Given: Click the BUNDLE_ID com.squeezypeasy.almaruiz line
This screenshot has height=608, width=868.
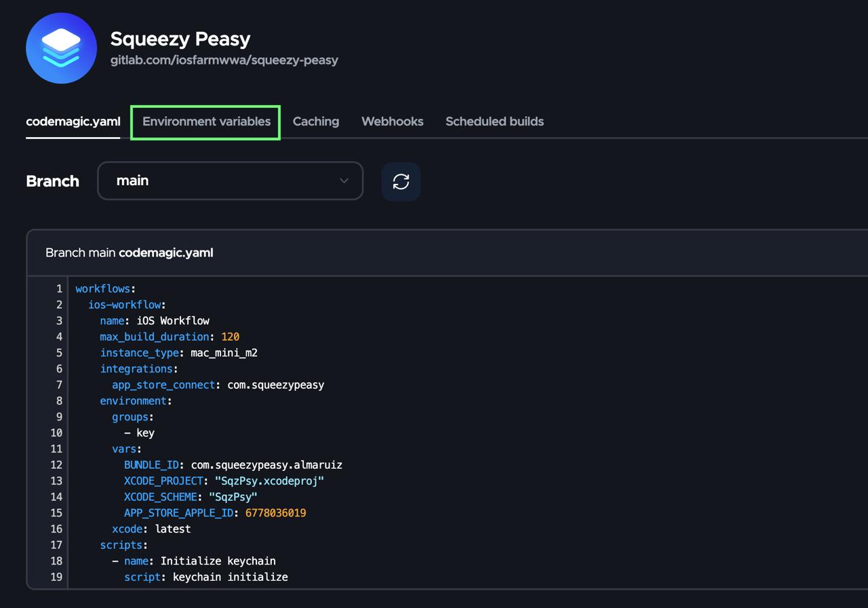Looking at the screenshot, I should click(233, 465).
